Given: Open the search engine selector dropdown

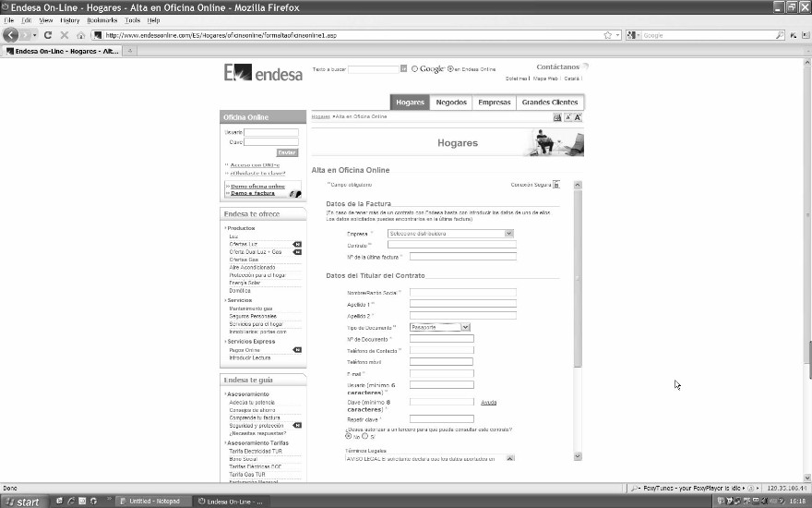Looking at the screenshot, I should pos(634,35).
